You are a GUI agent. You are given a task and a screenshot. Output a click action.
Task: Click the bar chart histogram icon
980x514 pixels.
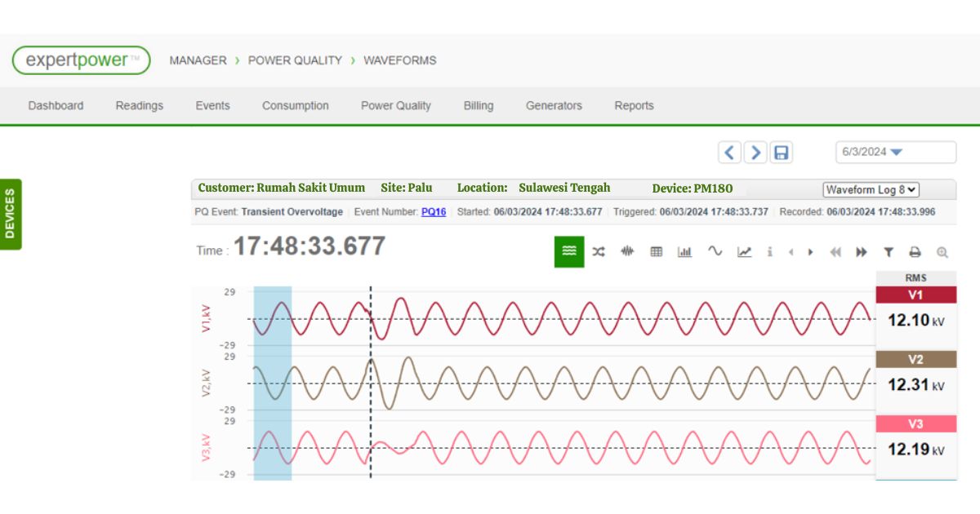tap(684, 252)
